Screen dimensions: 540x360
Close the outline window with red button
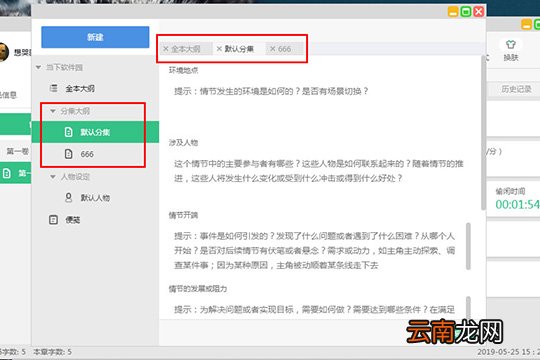[x=478, y=11]
